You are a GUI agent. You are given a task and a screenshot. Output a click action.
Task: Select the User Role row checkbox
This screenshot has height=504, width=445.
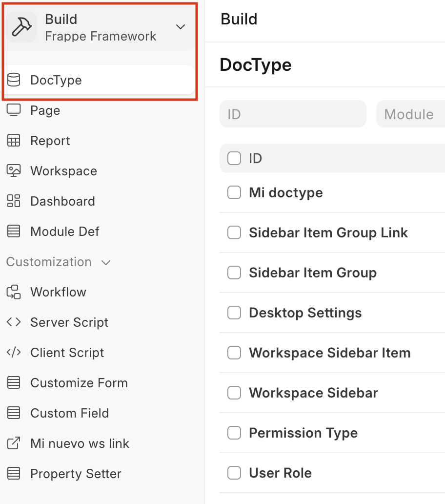(234, 473)
